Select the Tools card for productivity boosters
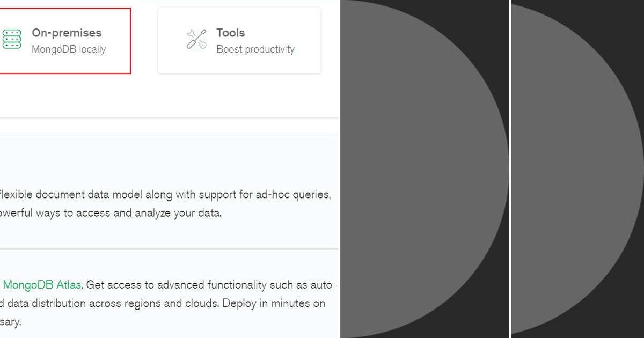644x338 pixels. point(239,40)
